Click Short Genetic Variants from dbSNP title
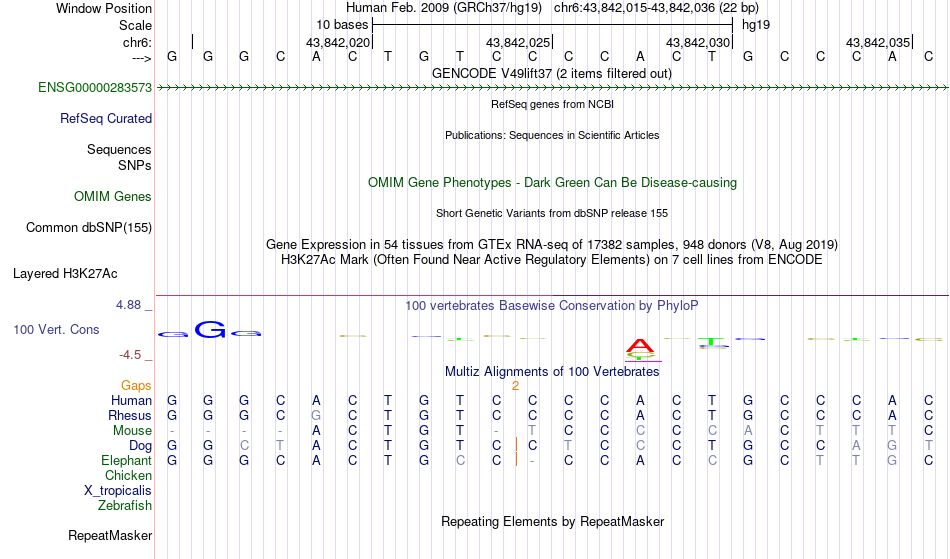This screenshot has width=950, height=559. [x=552, y=214]
